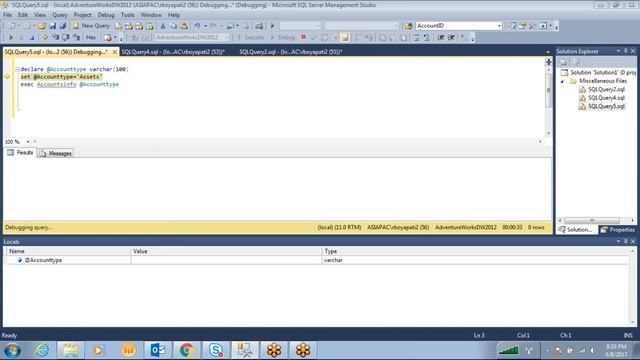Viewport: 640px width, 360px height.
Task: Click the Debug toolbar button
Action: [x=283, y=38]
